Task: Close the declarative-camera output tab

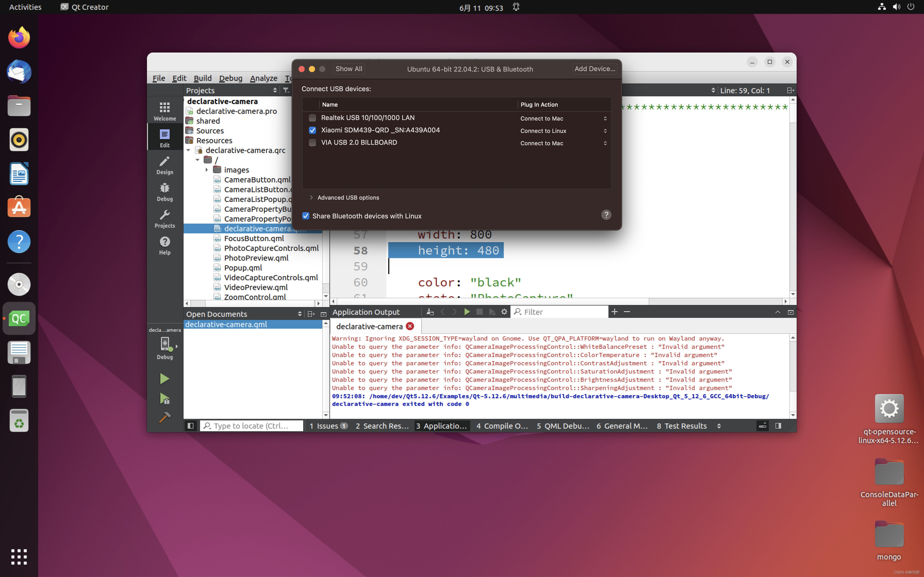Action: pos(410,326)
